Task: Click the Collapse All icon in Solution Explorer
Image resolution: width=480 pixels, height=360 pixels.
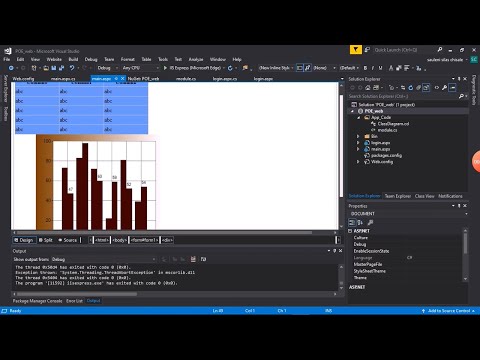Action: click(x=418, y=88)
